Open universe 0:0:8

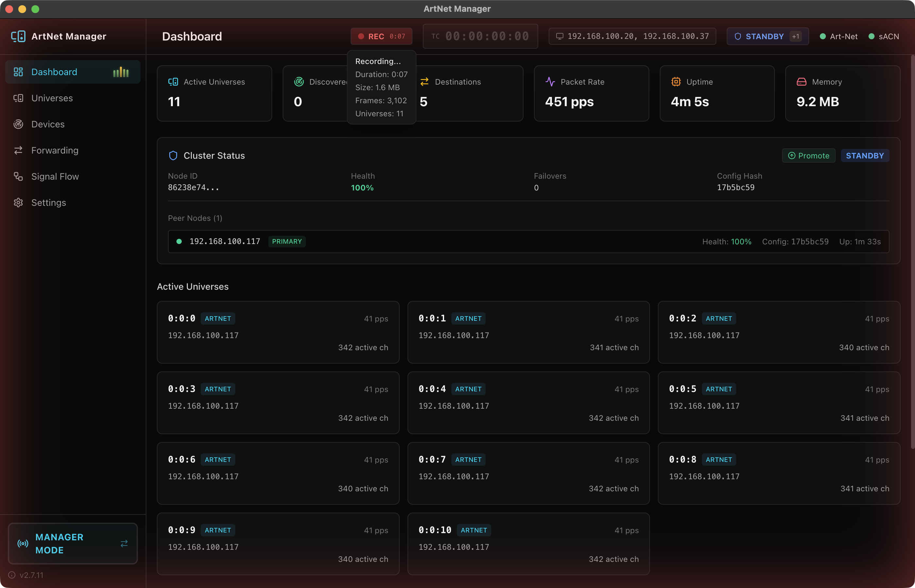point(779,473)
